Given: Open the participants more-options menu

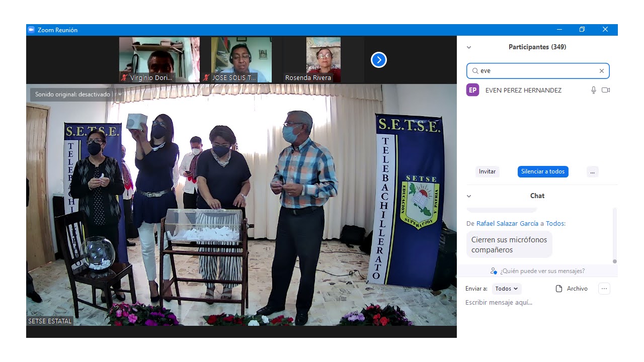Looking at the screenshot, I should click(x=592, y=171).
